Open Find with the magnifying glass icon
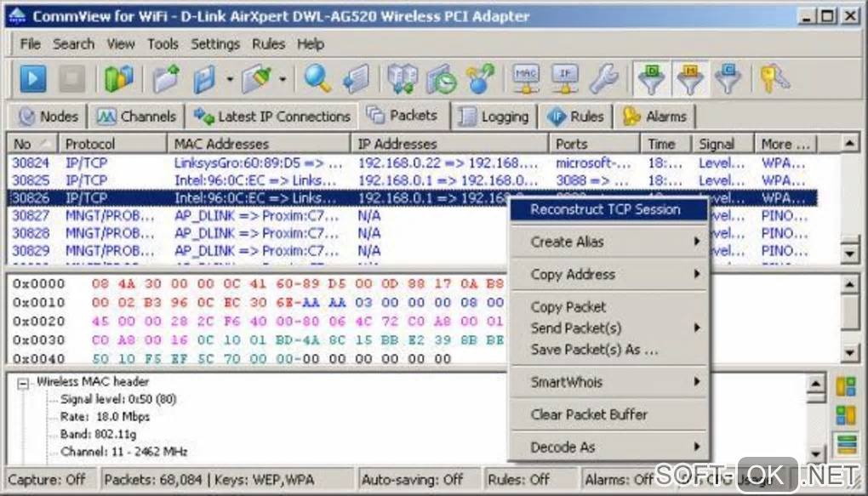Image resolution: width=868 pixels, height=496 pixels. [317, 78]
